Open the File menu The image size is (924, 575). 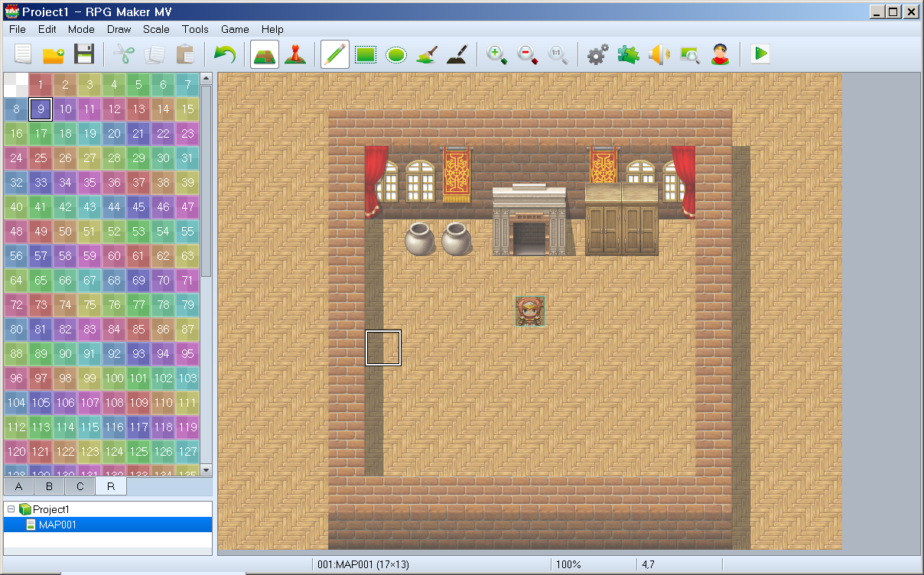pos(18,29)
